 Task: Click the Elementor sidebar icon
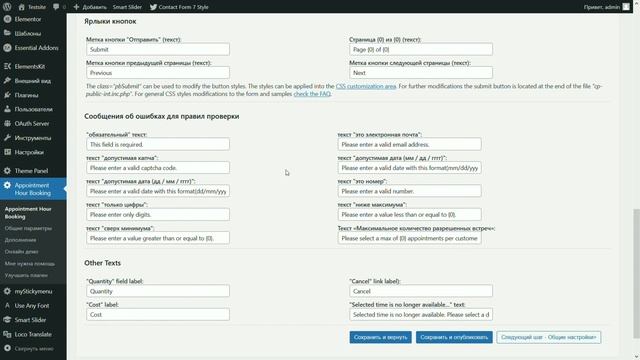7,19
